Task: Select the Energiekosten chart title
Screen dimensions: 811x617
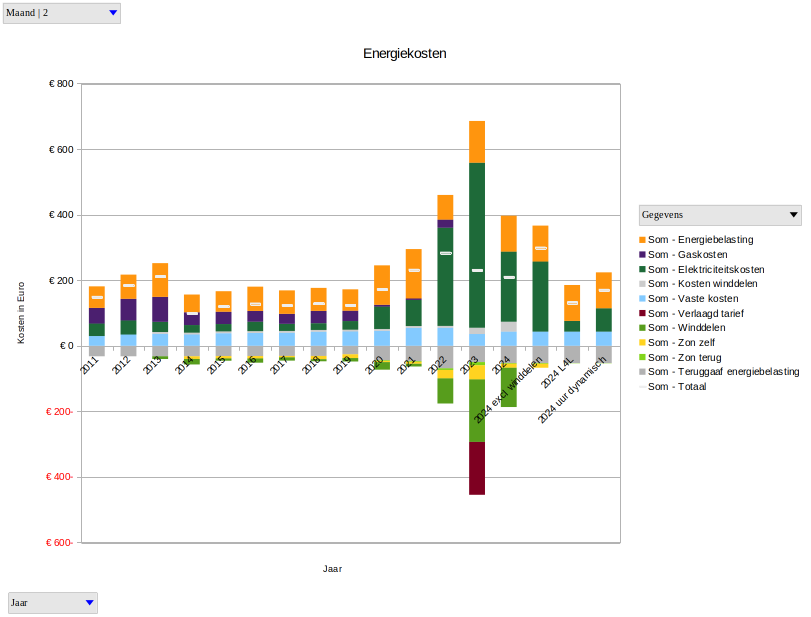Action: click(404, 53)
